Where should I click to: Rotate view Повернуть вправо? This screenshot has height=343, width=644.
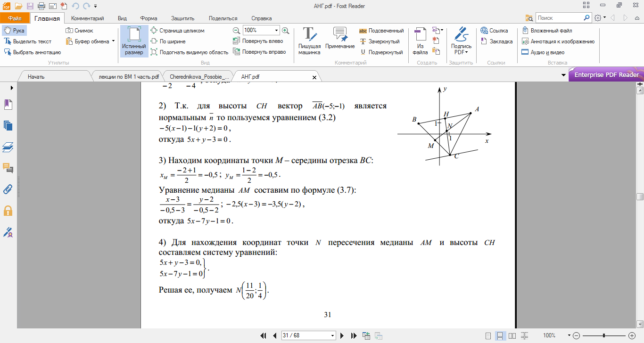260,52
